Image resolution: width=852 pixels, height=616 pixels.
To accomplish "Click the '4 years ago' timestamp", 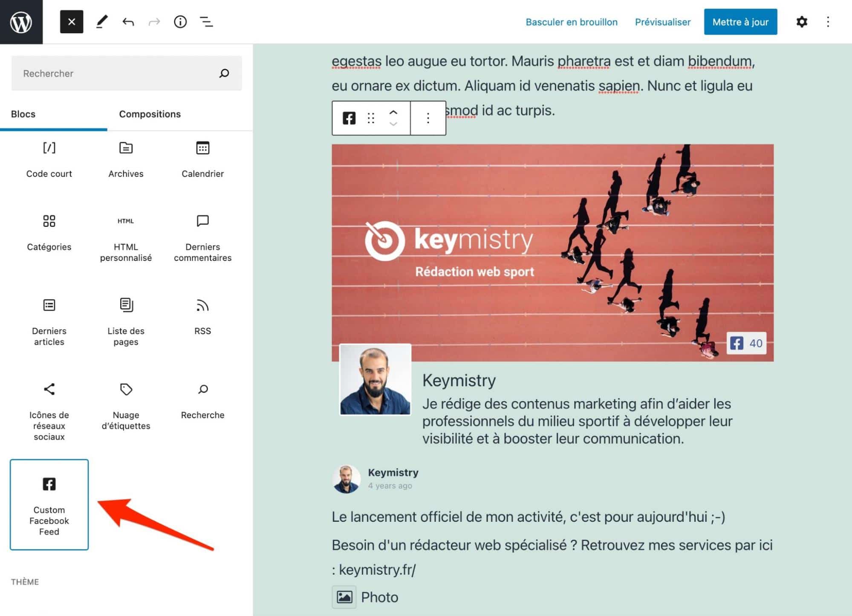I will [x=390, y=486].
